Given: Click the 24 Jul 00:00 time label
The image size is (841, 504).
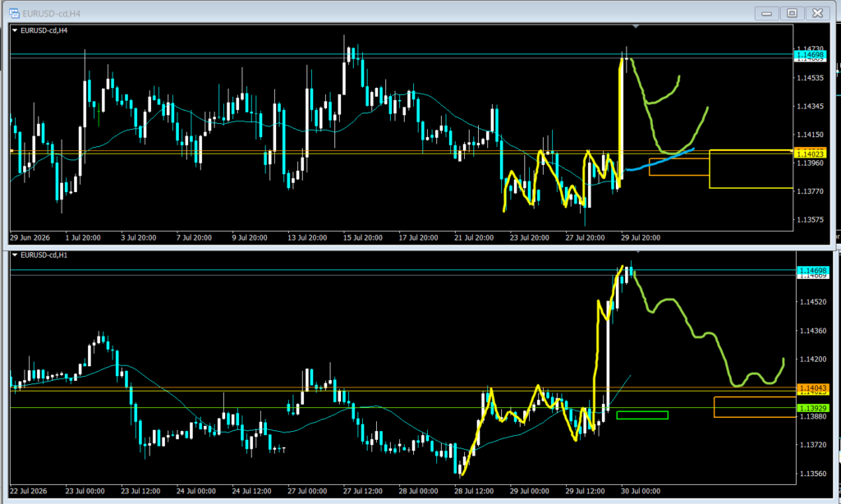Looking at the screenshot, I should point(196,491).
